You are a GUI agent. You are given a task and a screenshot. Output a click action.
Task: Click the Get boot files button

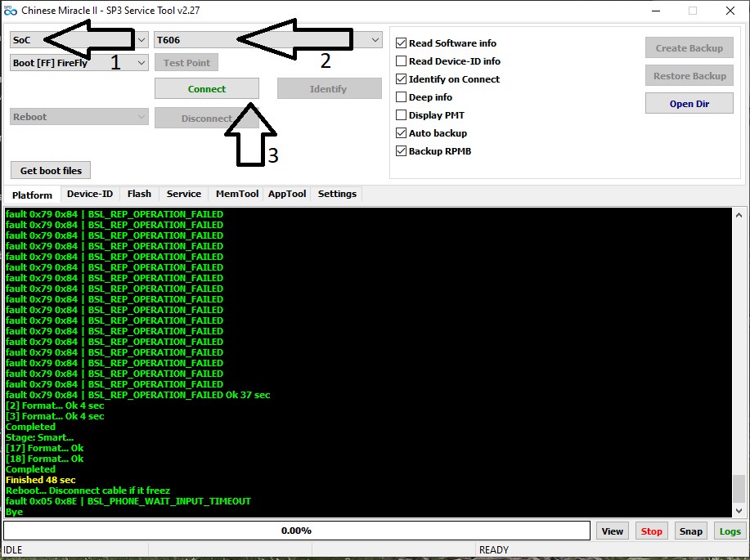51,170
